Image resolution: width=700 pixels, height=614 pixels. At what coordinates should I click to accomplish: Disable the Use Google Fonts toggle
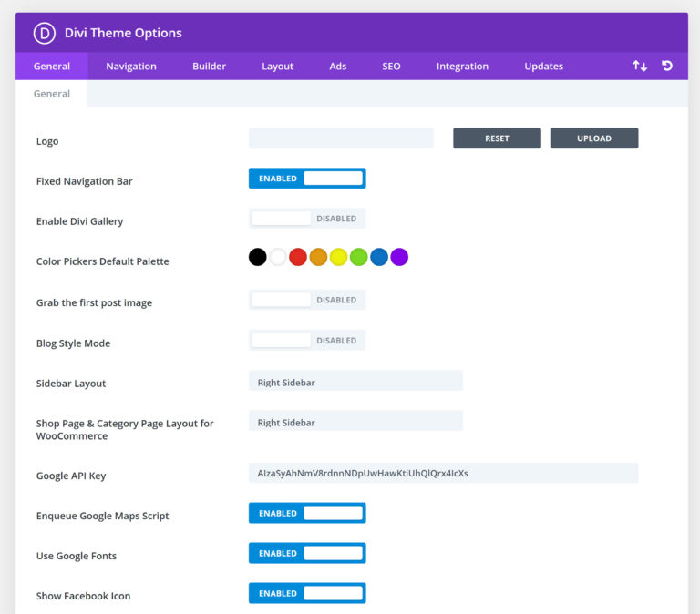tap(307, 553)
